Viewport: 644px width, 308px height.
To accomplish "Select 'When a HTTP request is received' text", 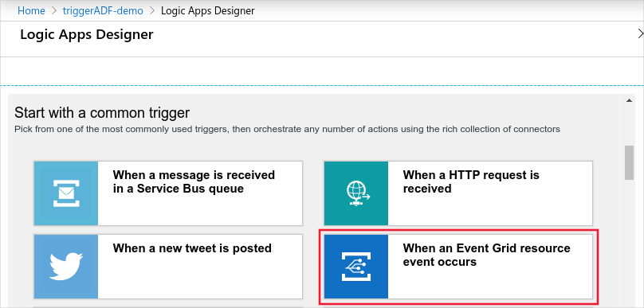I will pyautogui.click(x=471, y=181).
